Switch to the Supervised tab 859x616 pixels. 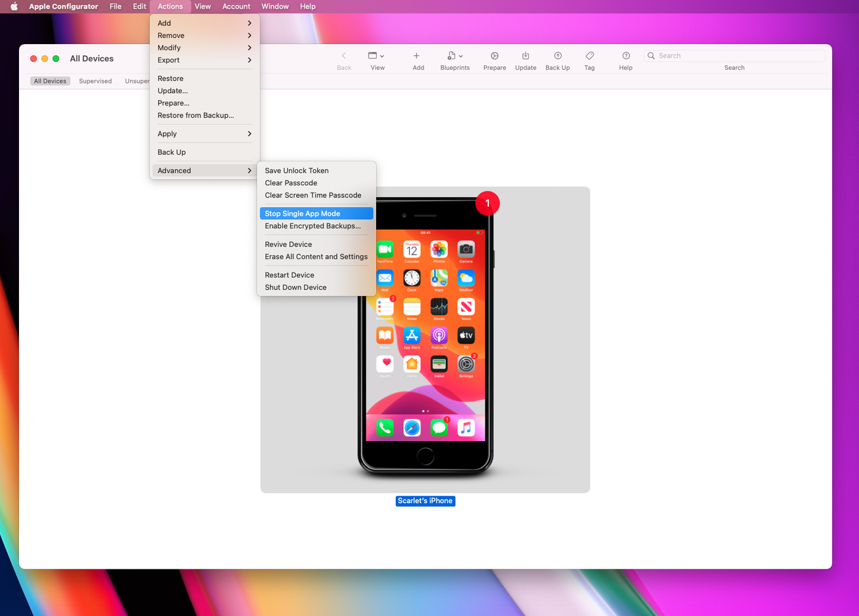click(x=95, y=80)
